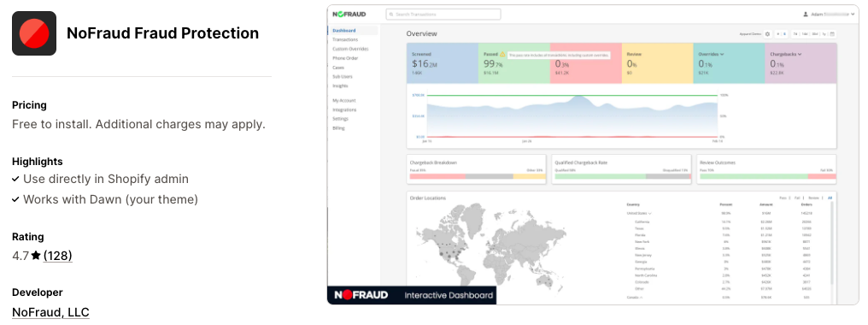Screen dimensions: 868x325
Task: Click the Amount column header
Action: (x=766, y=204)
